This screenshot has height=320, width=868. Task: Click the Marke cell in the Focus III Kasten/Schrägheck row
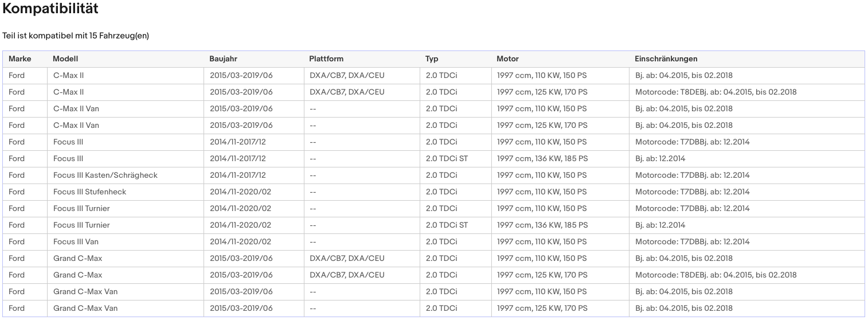(17, 175)
